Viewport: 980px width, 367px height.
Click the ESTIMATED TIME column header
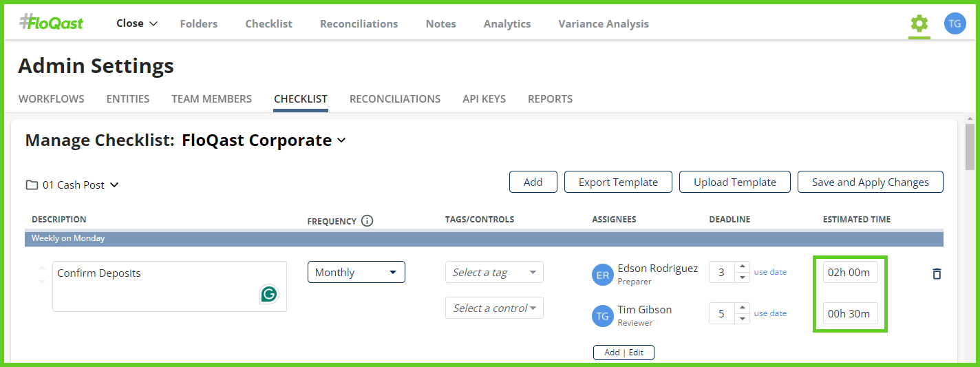point(857,220)
